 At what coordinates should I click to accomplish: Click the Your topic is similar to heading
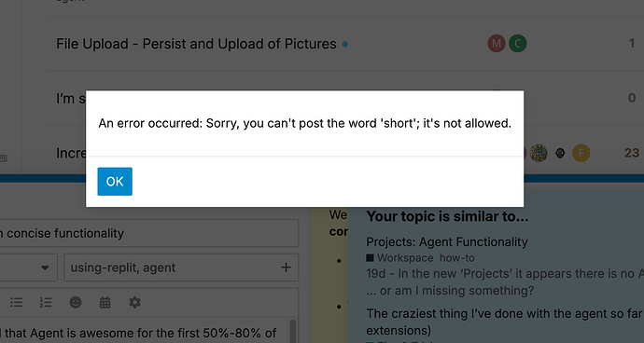[447, 216]
